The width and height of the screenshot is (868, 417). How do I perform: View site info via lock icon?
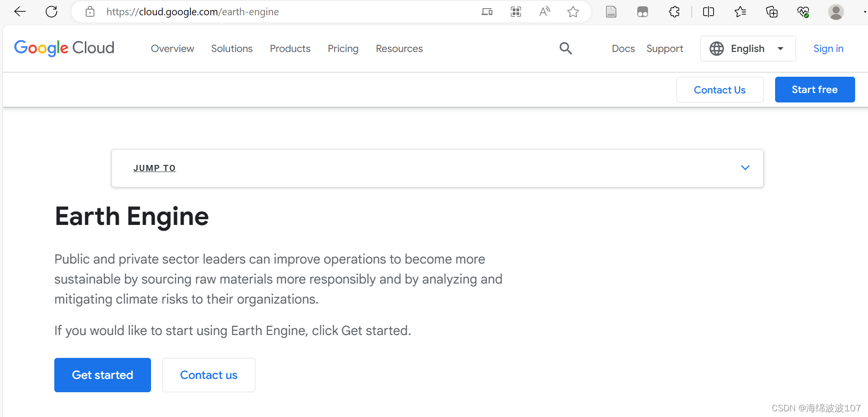(90, 11)
